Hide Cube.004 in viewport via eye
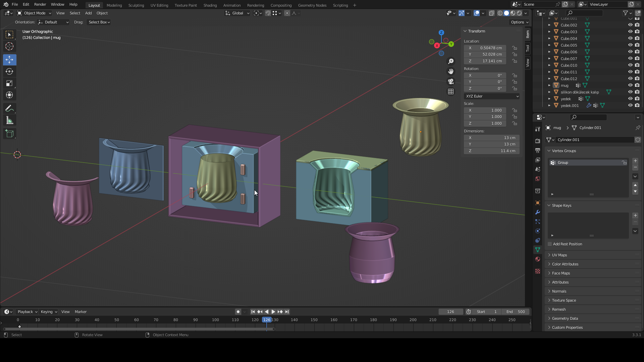The height and width of the screenshot is (362, 644). tap(630, 38)
